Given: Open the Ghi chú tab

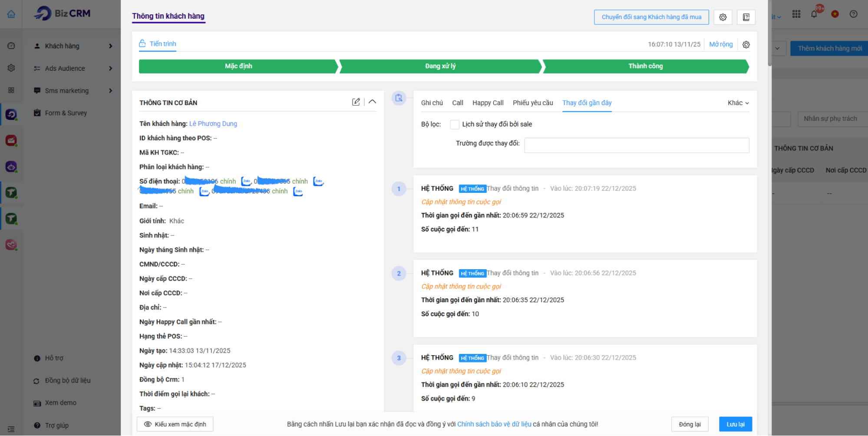Looking at the screenshot, I should [x=432, y=103].
